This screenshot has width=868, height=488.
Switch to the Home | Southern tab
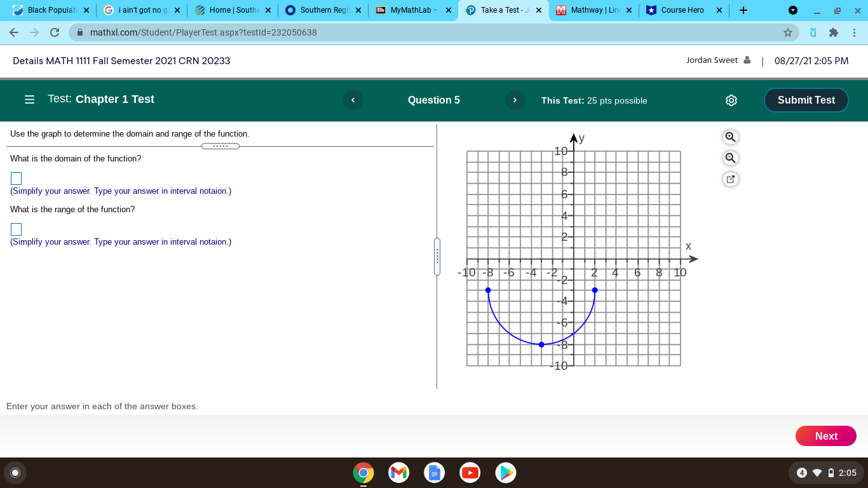[x=233, y=10]
